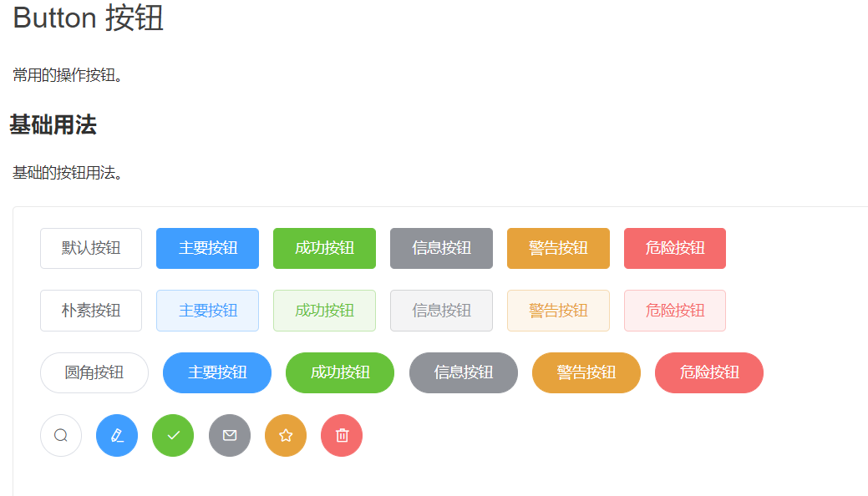The width and height of the screenshot is (868, 496).
Task: Click the rounded orange 警告按钮 pill
Action: click(x=586, y=372)
